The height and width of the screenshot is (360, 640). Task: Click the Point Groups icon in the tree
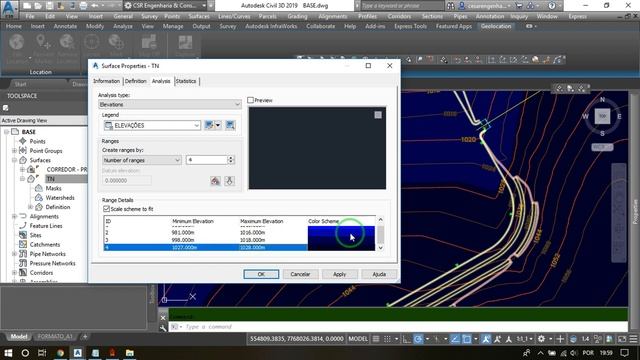pos(23,151)
